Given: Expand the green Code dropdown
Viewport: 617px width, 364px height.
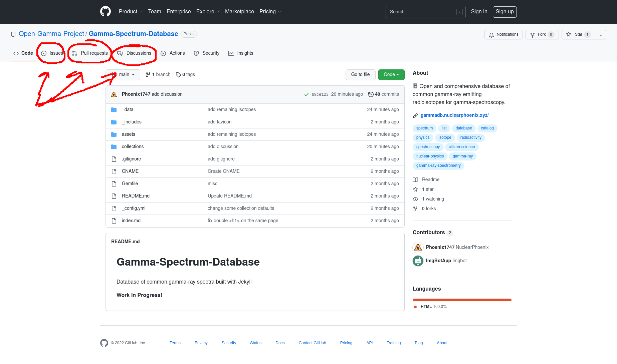Looking at the screenshot, I should pos(391,75).
